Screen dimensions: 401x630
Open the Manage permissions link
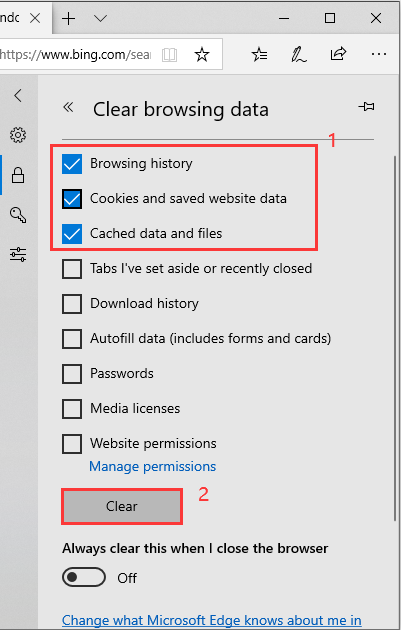pyautogui.click(x=152, y=466)
